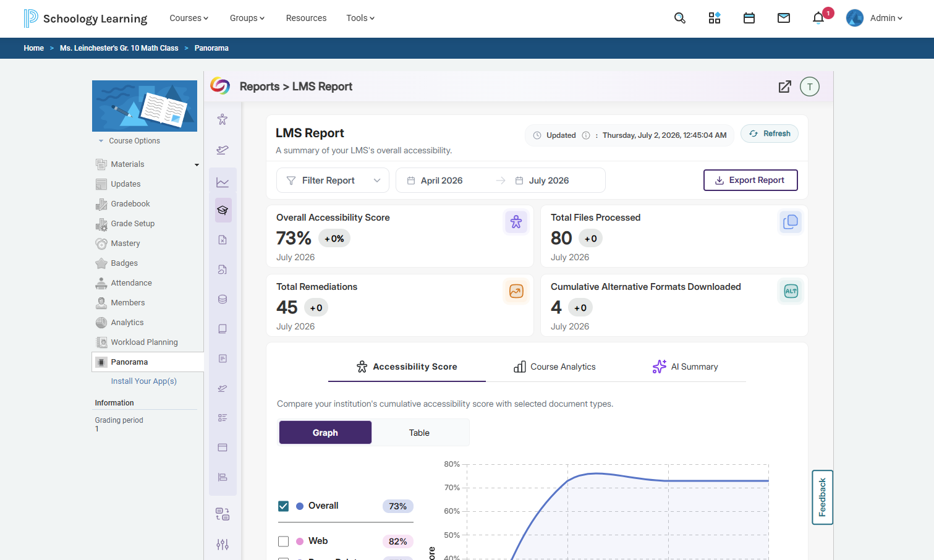
Task: Open the Courses menu dropdown
Action: pos(189,18)
